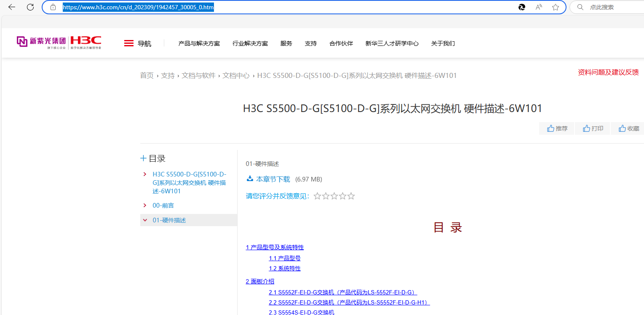
Task: Click the 目录 sidebar heading
Action: tap(157, 158)
